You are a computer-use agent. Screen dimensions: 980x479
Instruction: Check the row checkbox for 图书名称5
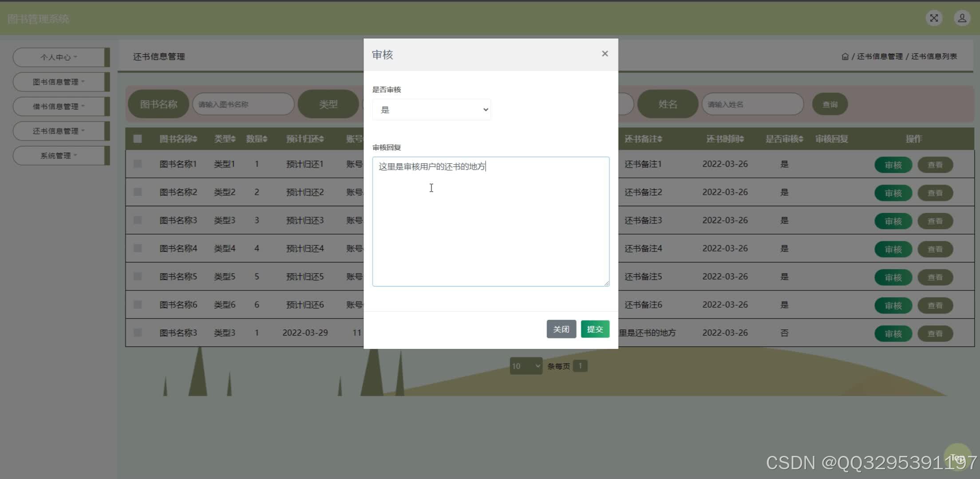(138, 276)
